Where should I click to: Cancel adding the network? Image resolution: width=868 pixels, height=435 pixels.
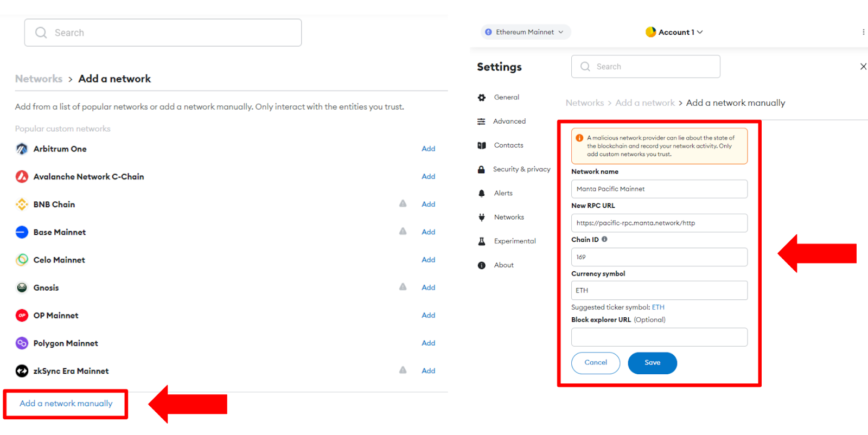(596, 363)
